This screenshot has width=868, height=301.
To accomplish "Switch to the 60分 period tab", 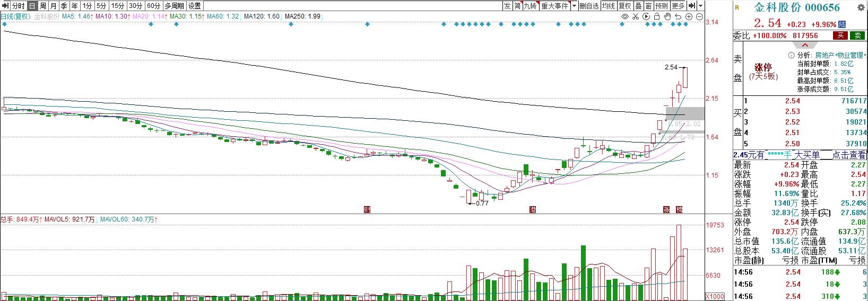I will point(153,6).
